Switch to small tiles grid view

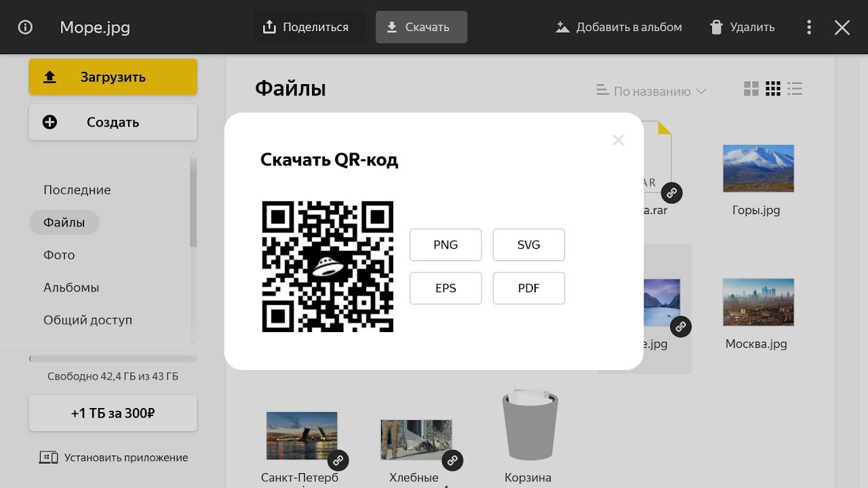773,89
